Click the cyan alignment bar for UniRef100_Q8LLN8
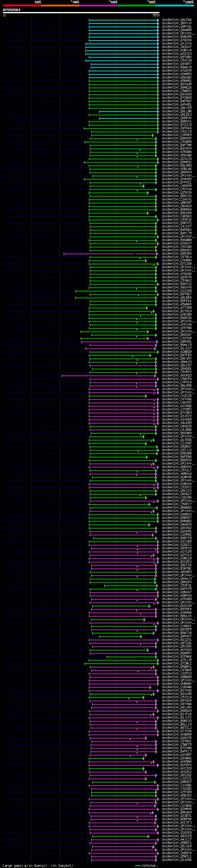The height and width of the screenshot is (868, 197). (129, 111)
